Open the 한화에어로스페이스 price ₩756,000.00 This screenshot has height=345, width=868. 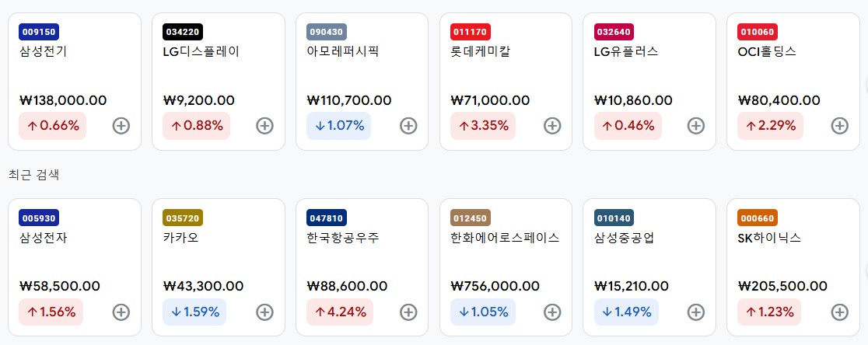click(x=495, y=287)
